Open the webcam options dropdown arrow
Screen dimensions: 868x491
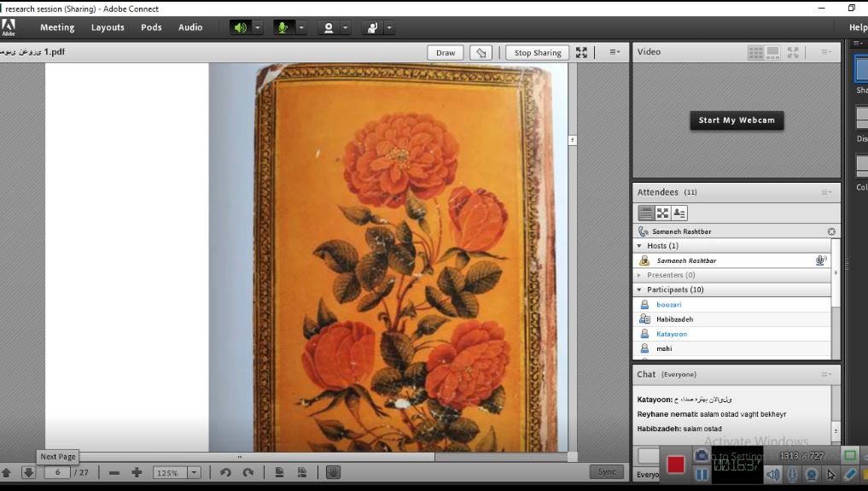pyautogui.click(x=346, y=27)
